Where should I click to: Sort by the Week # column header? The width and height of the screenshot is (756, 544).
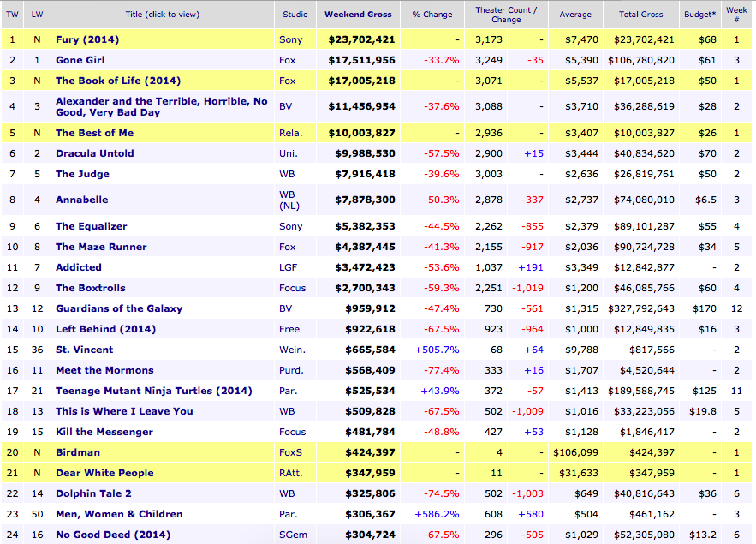[736, 15]
